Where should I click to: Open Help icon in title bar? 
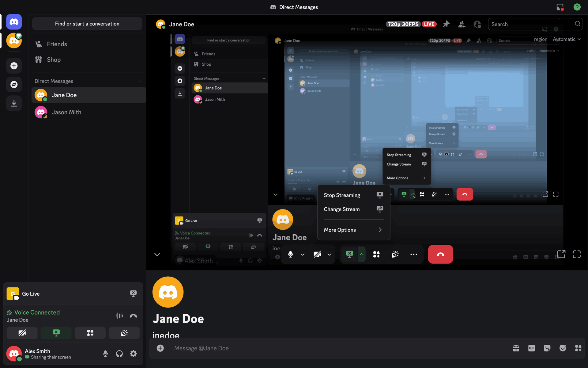click(577, 7)
